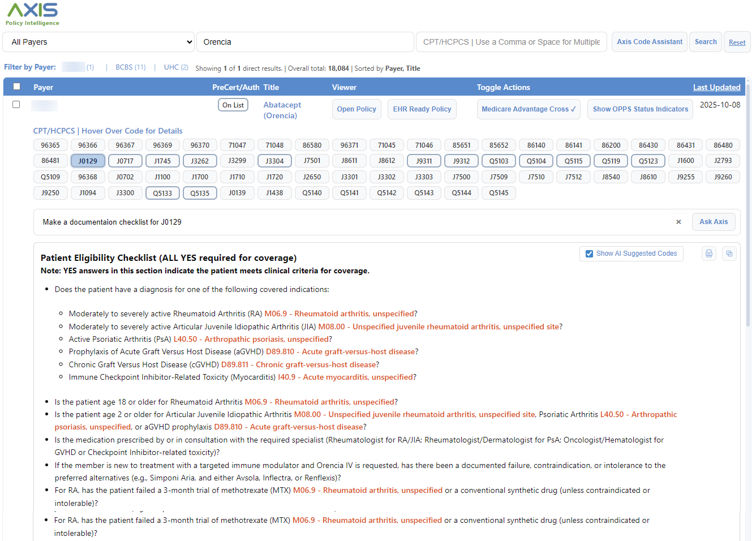Viewport: 756px width, 541px height.
Task: Select the J0129 code chip
Action: 88,161
